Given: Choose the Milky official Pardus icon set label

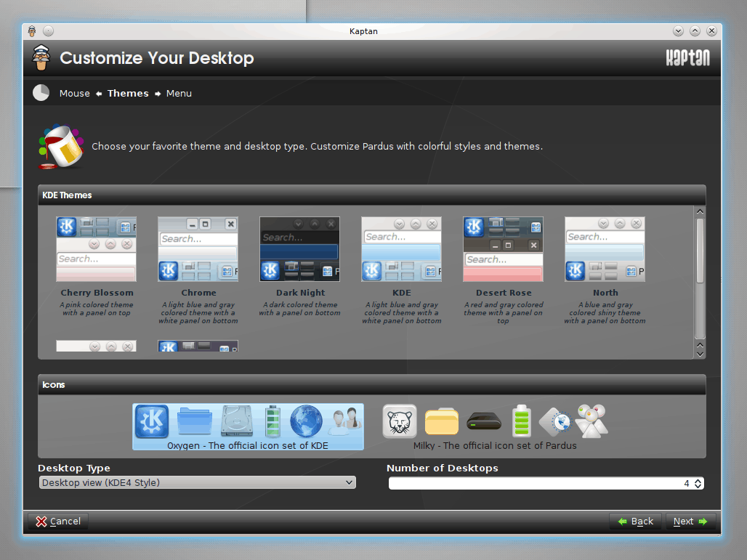Looking at the screenshot, I should click(495, 446).
